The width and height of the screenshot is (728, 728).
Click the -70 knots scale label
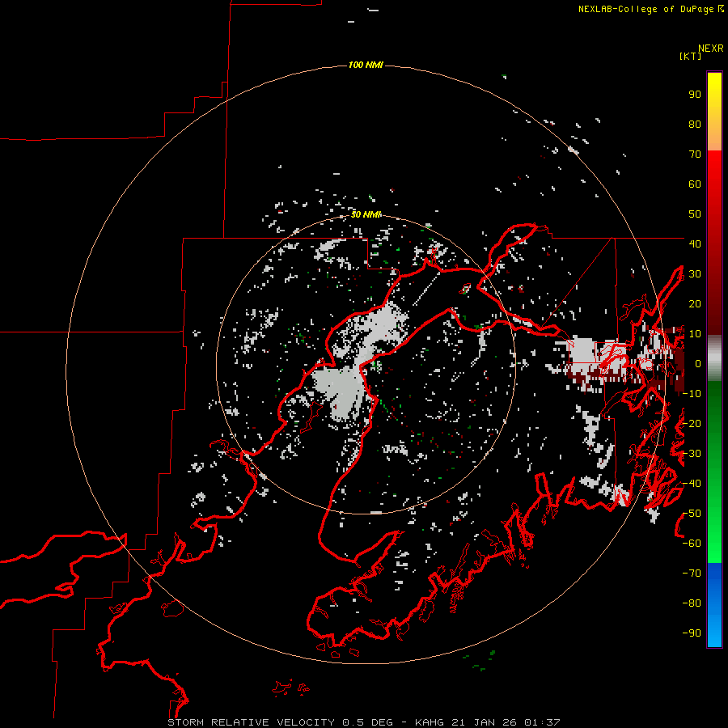pos(692,574)
